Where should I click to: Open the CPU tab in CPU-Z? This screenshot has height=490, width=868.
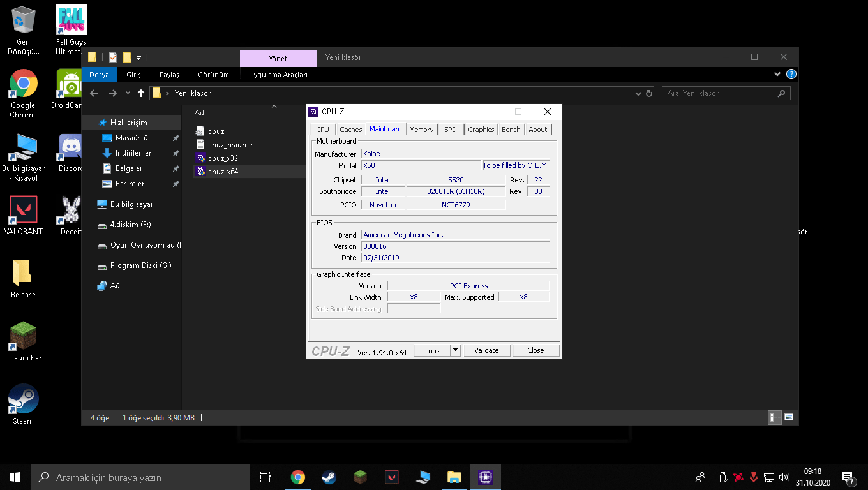click(x=323, y=130)
